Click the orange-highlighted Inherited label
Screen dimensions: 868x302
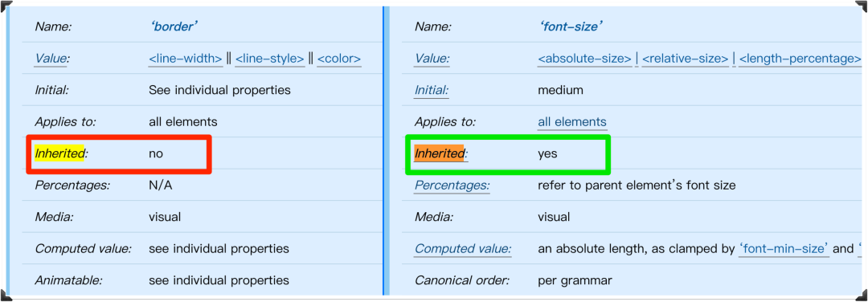tap(440, 153)
